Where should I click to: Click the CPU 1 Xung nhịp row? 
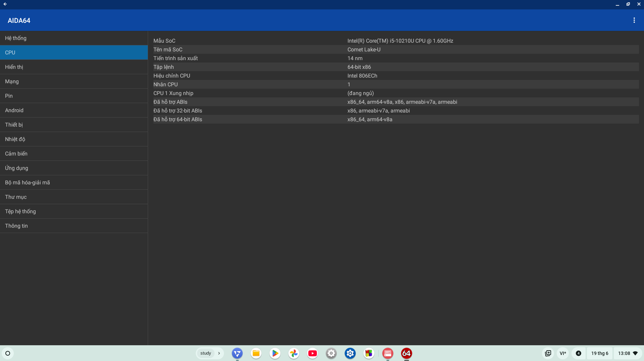pos(396,93)
